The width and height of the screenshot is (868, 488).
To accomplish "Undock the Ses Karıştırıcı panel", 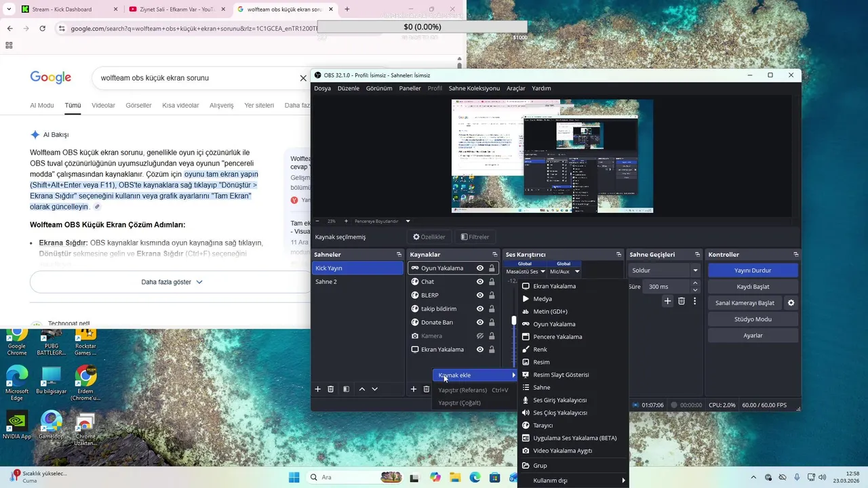I will 619,255.
